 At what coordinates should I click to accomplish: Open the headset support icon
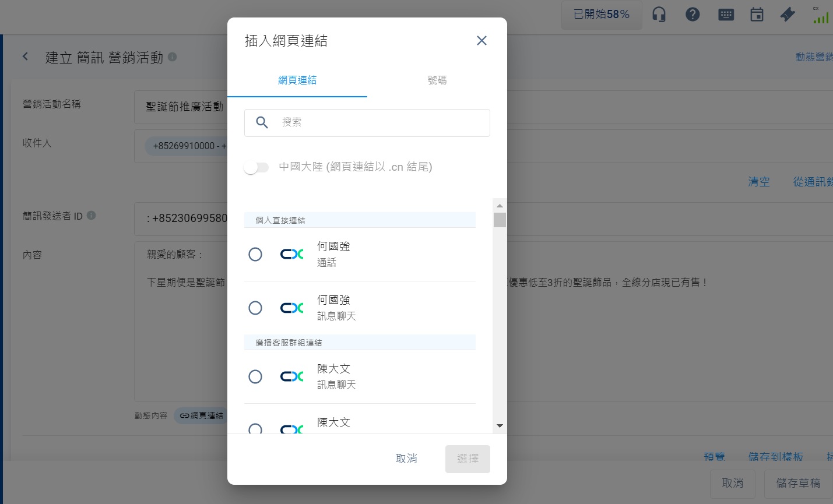[x=659, y=15]
